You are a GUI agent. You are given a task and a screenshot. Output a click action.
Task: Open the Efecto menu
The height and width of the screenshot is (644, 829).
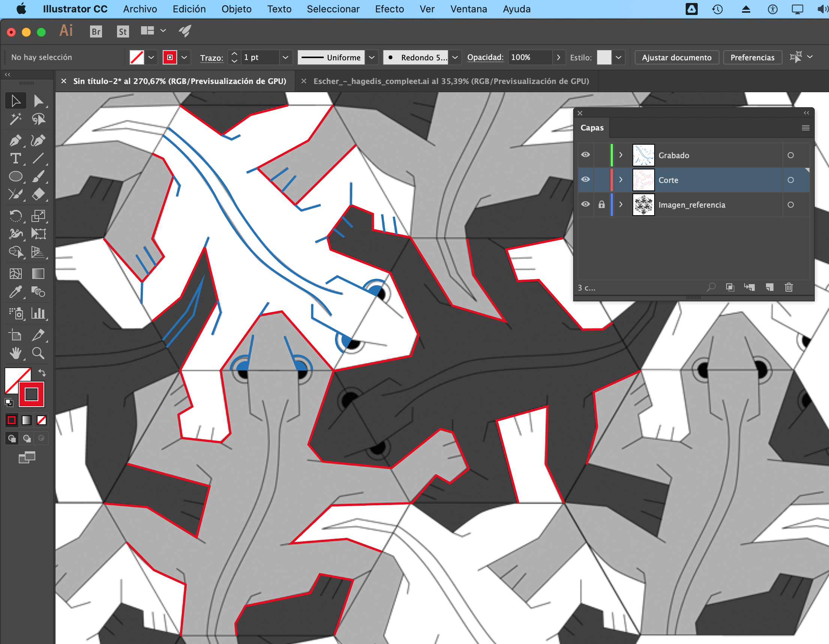tap(389, 9)
